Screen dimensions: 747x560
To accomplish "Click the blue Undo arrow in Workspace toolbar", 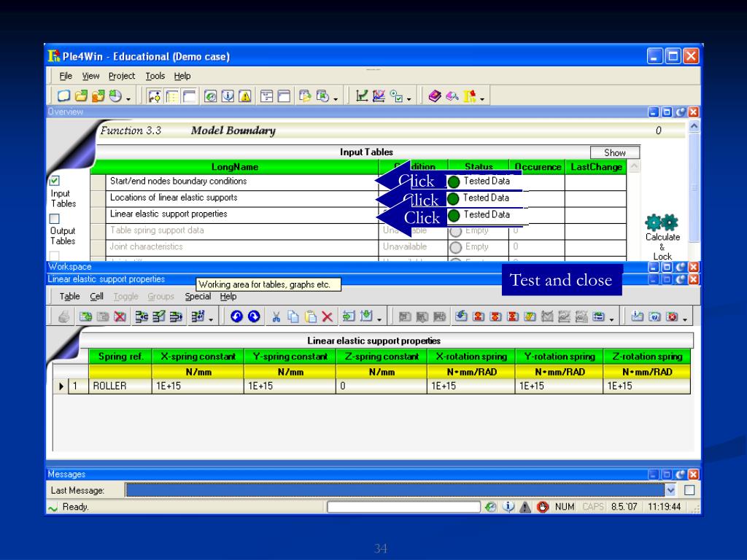I will tap(236, 316).
